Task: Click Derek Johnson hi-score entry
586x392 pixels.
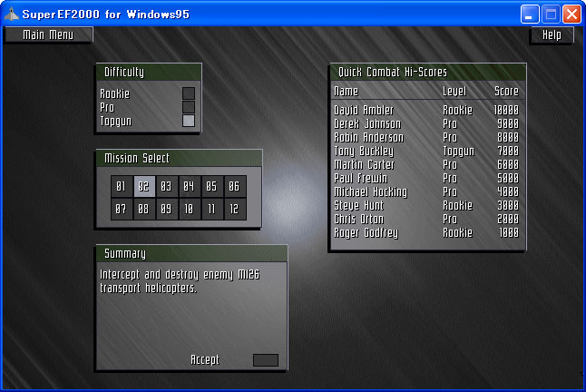Action: (x=426, y=123)
